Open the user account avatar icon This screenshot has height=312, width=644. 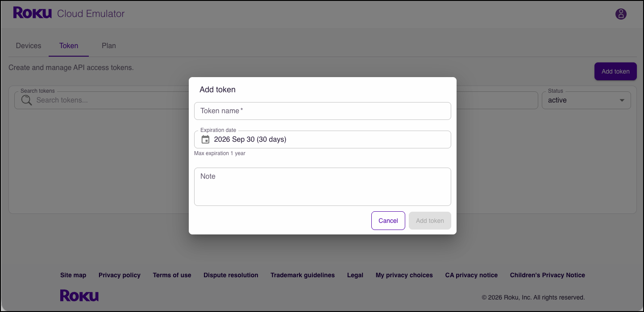point(621,14)
